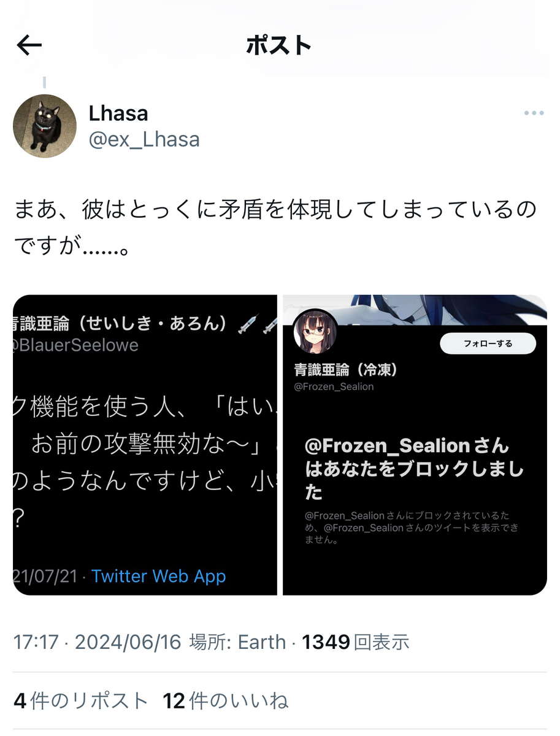Click the 1349 回表示 view count
Viewport: 560px width, 736px height.
tap(356, 642)
